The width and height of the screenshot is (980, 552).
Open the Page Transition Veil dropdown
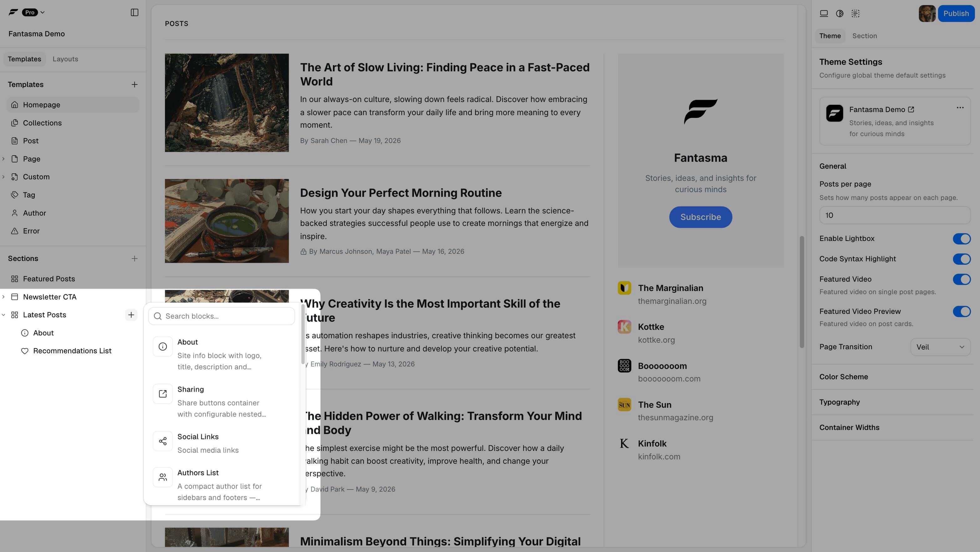point(941,347)
